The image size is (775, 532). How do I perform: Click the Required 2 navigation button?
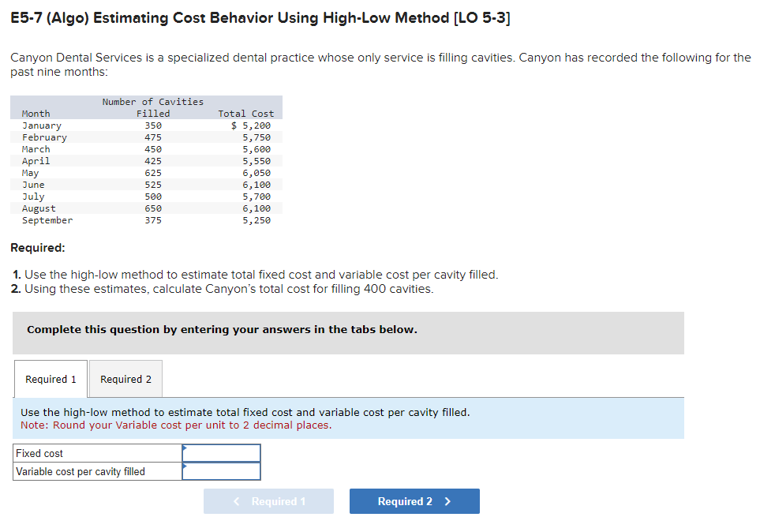(414, 500)
